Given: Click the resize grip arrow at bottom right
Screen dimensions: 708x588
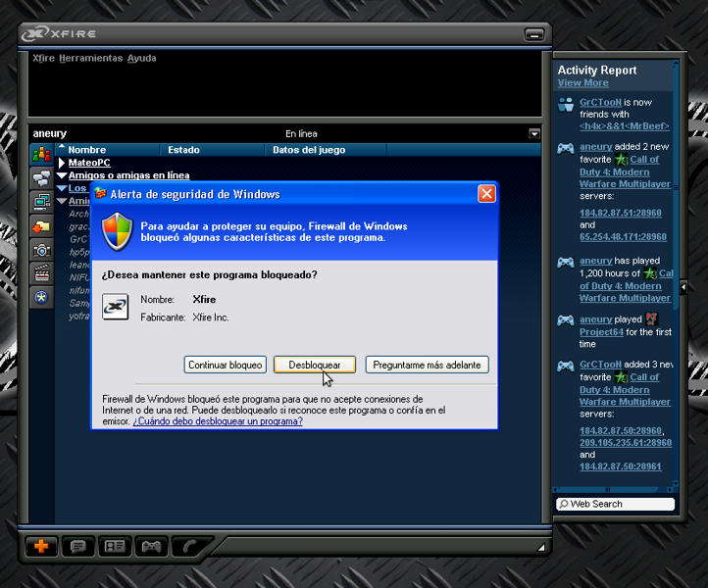Looking at the screenshot, I should [x=541, y=548].
